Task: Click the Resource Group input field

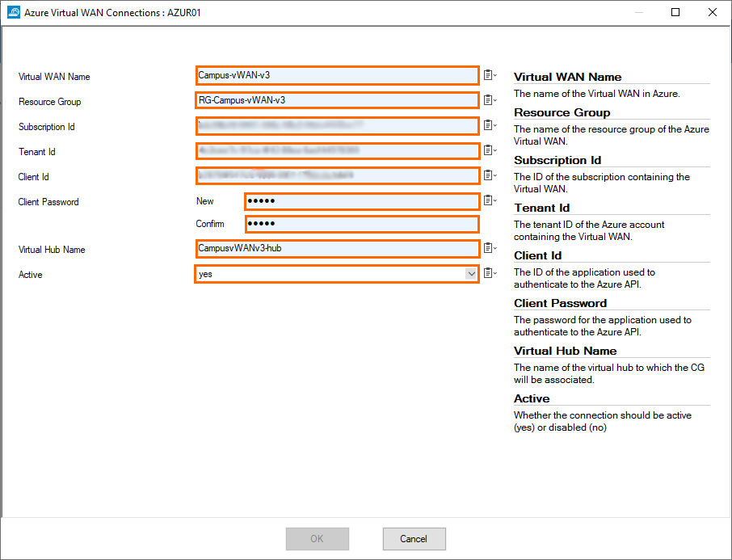Action: click(337, 100)
